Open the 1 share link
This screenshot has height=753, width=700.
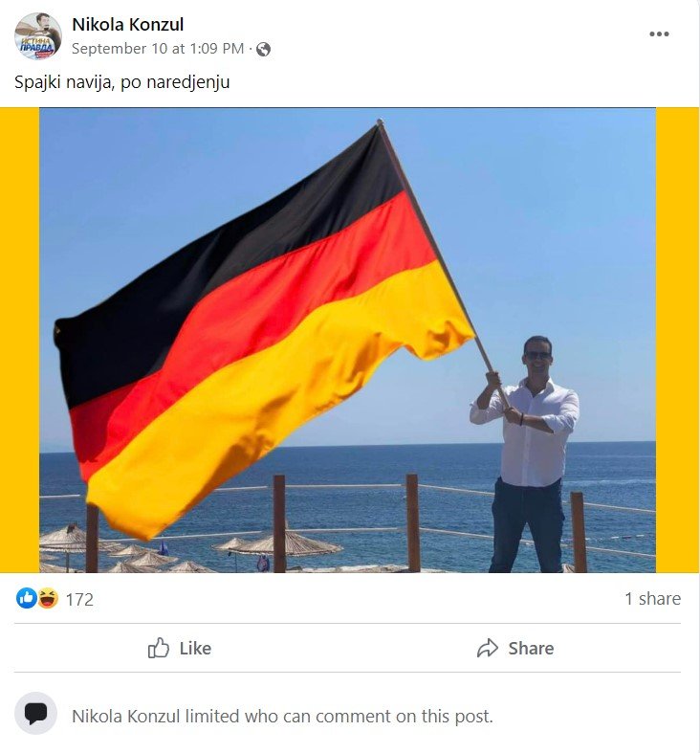tap(652, 598)
